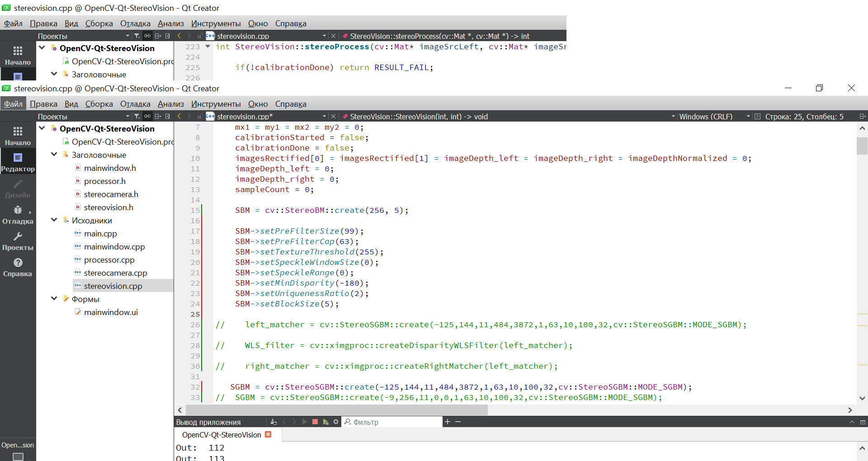Collapse the Исходные tree node
The width and height of the screenshot is (868, 461).
coord(54,220)
